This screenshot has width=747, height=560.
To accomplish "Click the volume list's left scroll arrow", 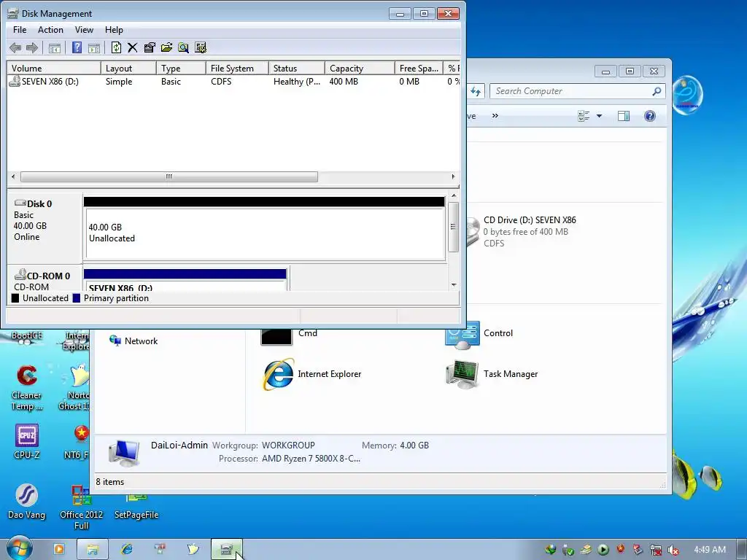I will (x=13, y=176).
